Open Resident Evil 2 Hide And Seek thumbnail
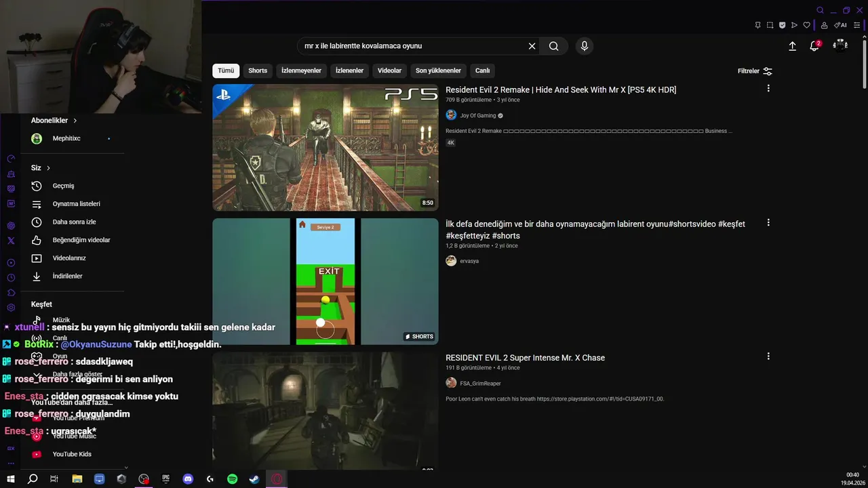Image resolution: width=868 pixels, height=488 pixels. pos(325,147)
